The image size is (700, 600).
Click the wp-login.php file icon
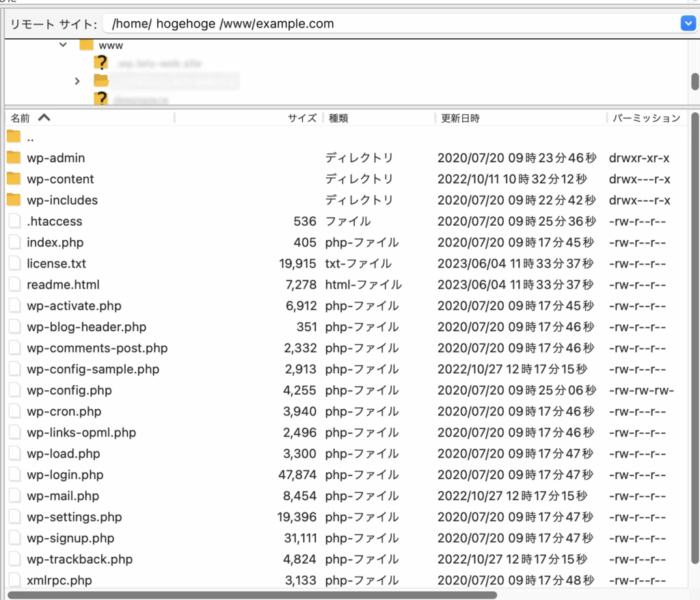tap(15, 475)
